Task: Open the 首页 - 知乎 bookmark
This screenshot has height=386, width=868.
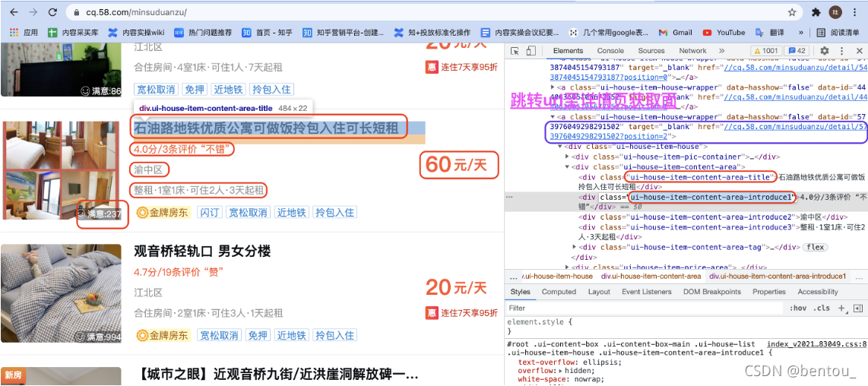Action: click(x=268, y=33)
